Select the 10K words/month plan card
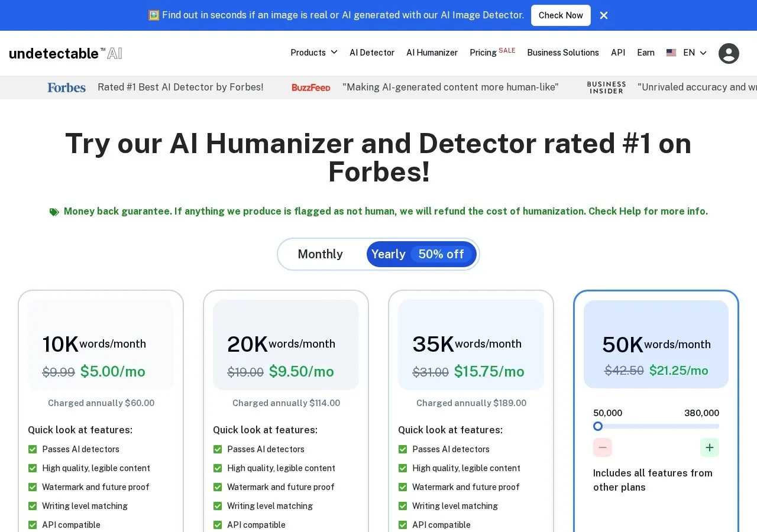Image resolution: width=757 pixels, height=532 pixels. 101,345
